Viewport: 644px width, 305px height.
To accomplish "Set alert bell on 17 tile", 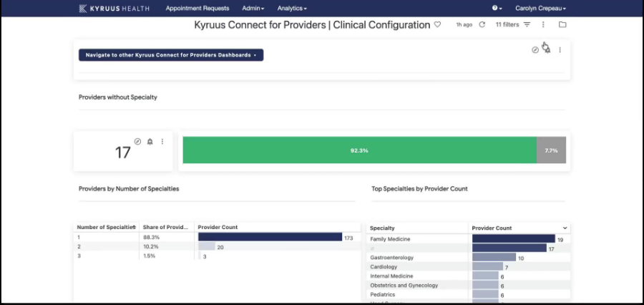I will click(x=150, y=141).
